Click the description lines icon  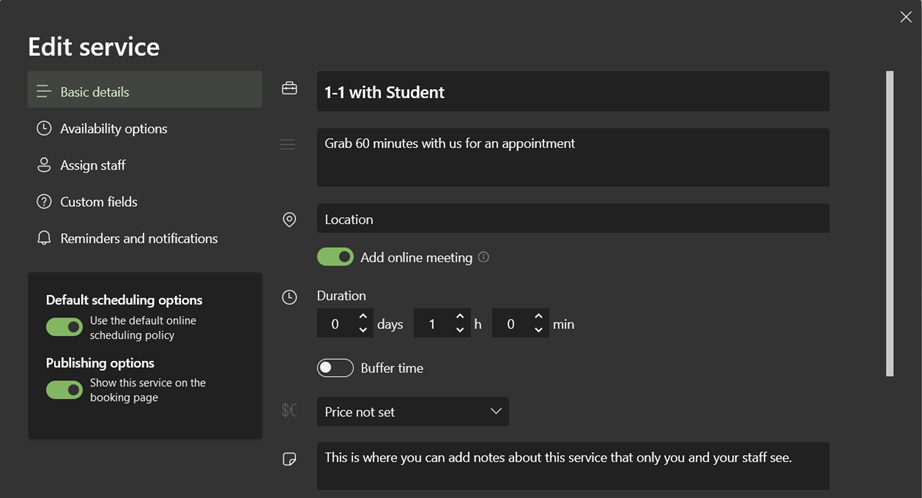pos(288,145)
